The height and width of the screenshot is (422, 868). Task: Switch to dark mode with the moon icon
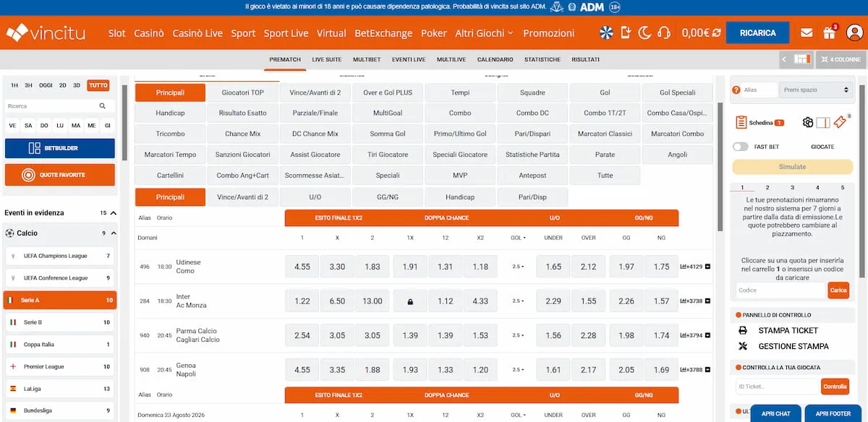[644, 33]
